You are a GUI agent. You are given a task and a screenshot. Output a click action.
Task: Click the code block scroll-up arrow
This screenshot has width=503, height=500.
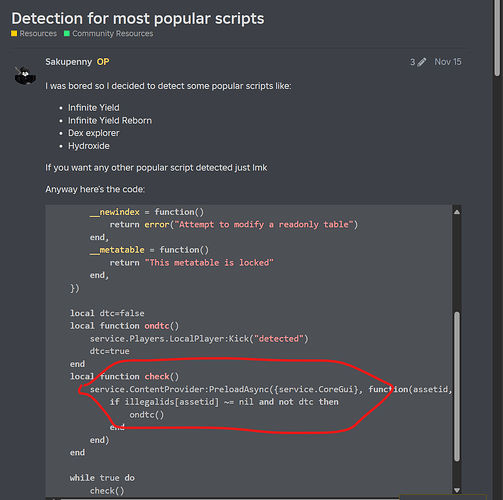coord(457,212)
